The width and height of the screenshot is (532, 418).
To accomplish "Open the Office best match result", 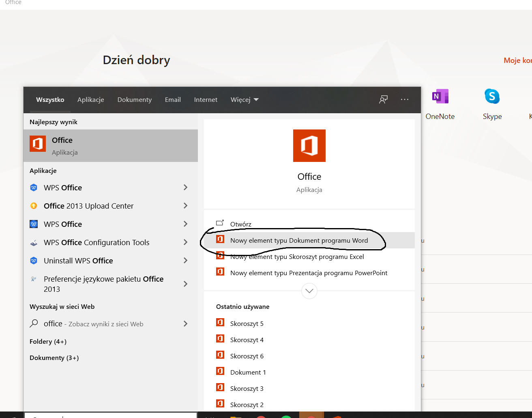I will coord(111,146).
